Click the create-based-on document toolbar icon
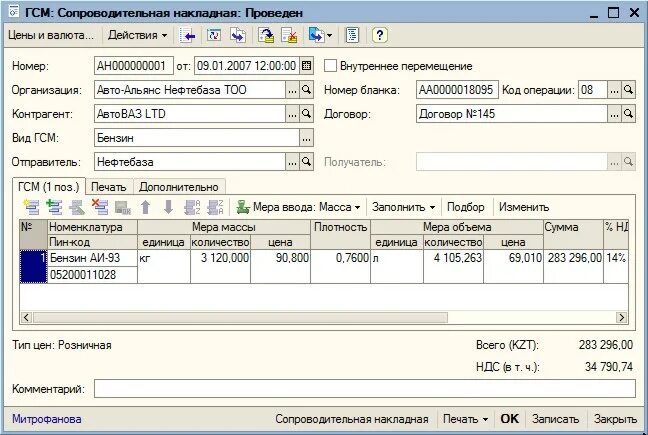 [x=316, y=36]
